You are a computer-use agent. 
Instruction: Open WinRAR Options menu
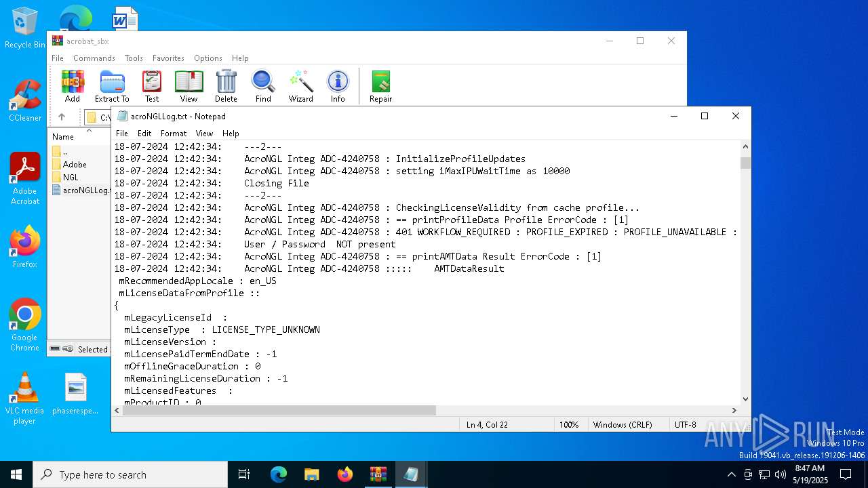tap(208, 58)
